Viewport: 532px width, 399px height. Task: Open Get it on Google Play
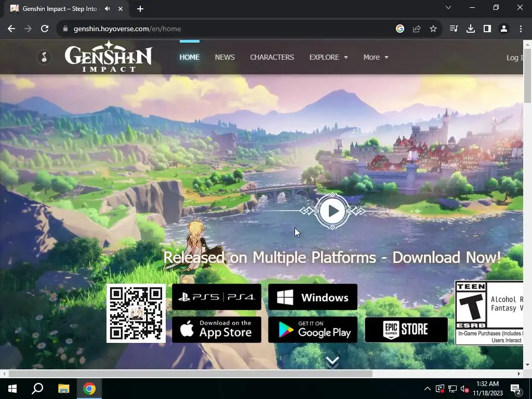[312, 329]
